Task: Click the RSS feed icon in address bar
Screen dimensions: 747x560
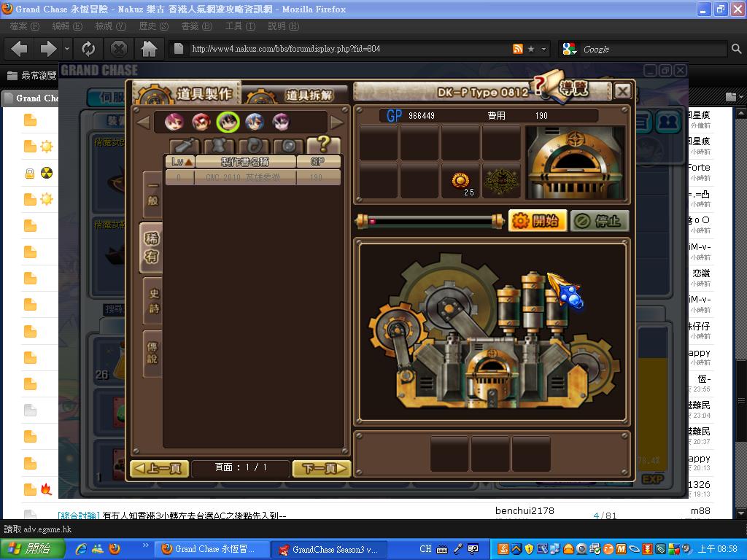Action: pyautogui.click(x=518, y=49)
